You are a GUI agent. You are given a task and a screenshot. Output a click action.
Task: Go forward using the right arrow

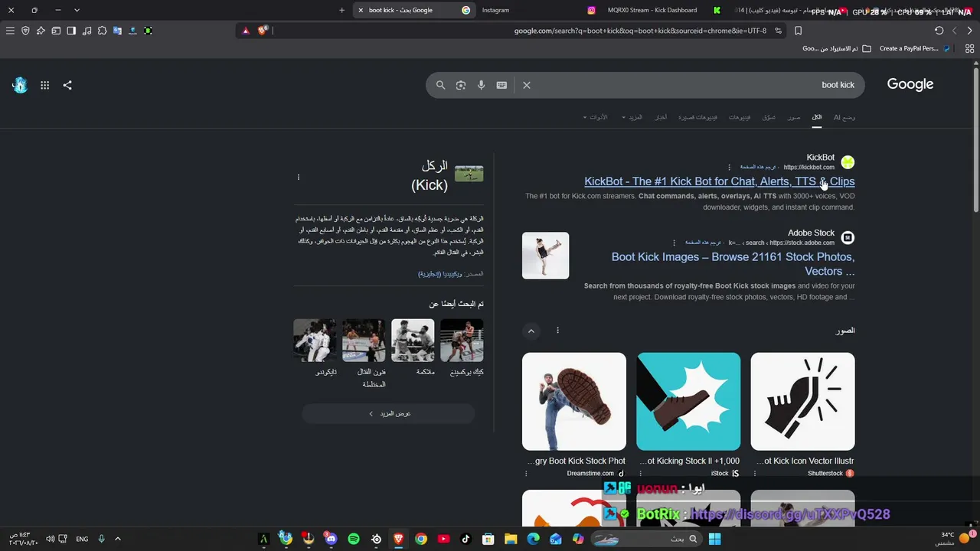pyautogui.click(x=970, y=31)
